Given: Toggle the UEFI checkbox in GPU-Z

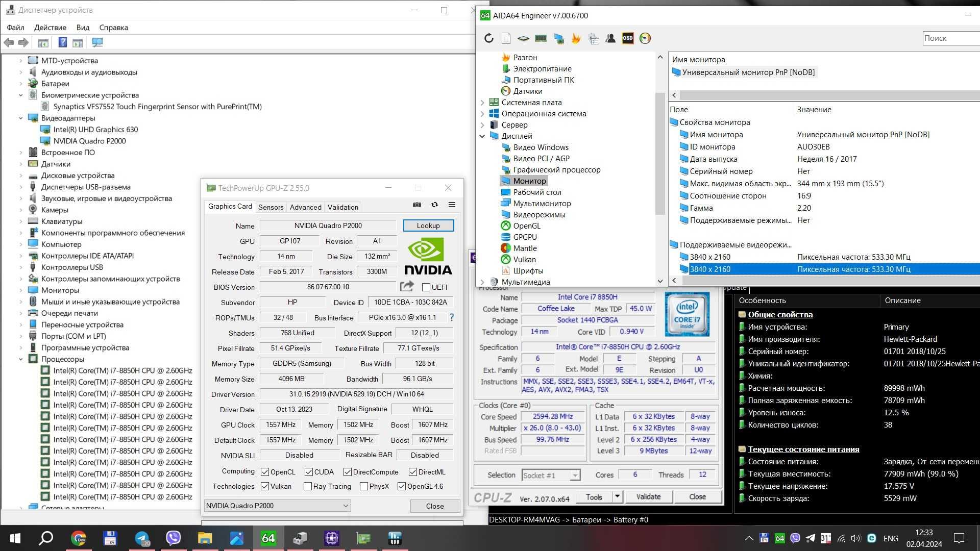Looking at the screenshot, I should tap(426, 287).
